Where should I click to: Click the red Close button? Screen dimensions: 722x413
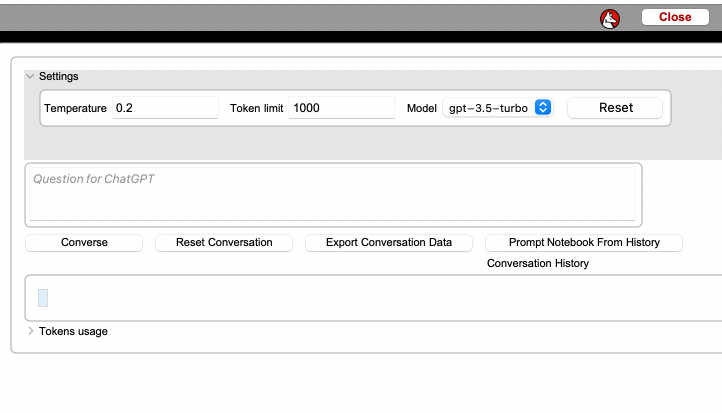coord(675,17)
